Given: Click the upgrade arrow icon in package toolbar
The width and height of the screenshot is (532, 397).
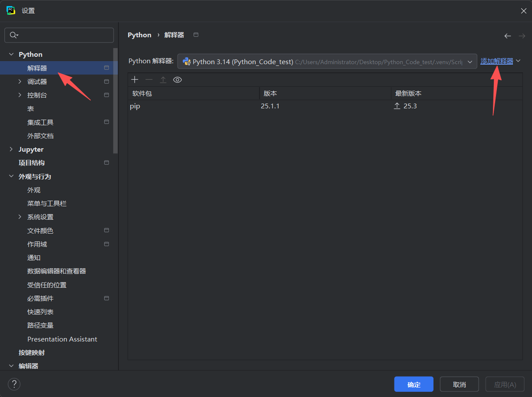Looking at the screenshot, I should coord(163,80).
